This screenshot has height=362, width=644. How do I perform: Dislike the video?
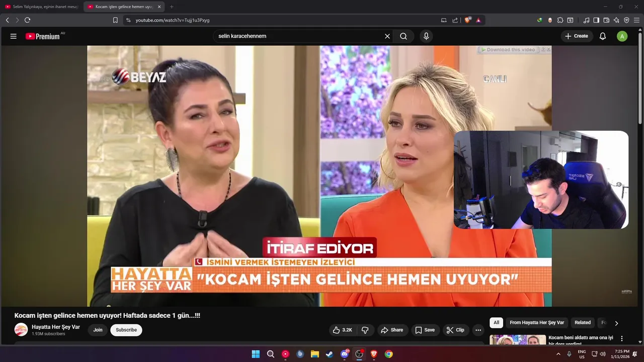[x=365, y=330]
